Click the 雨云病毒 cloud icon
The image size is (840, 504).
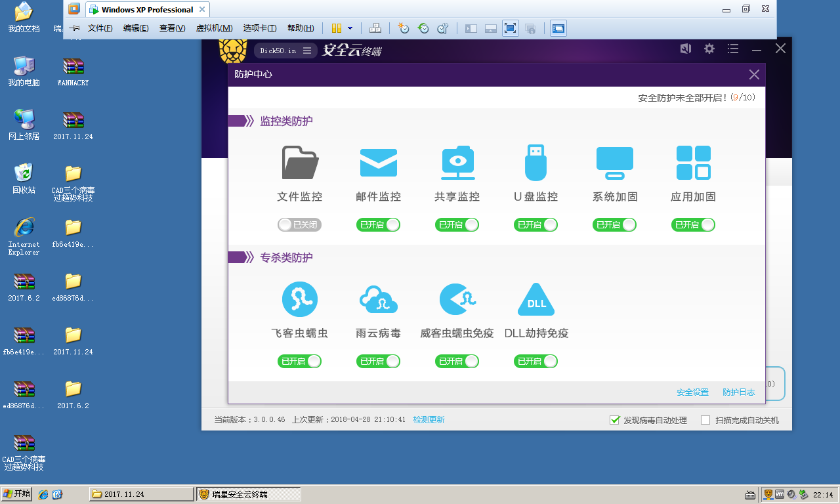click(x=379, y=299)
